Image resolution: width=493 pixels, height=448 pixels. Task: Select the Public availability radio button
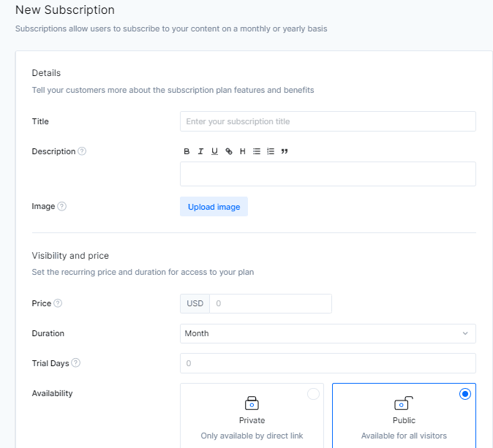click(x=465, y=394)
